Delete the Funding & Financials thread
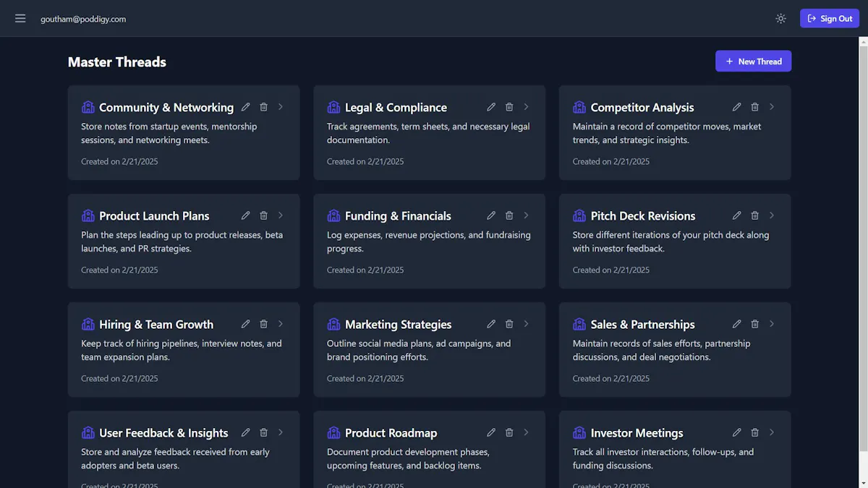Screen dimensions: 868x488 pyautogui.click(x=509, y=215)
